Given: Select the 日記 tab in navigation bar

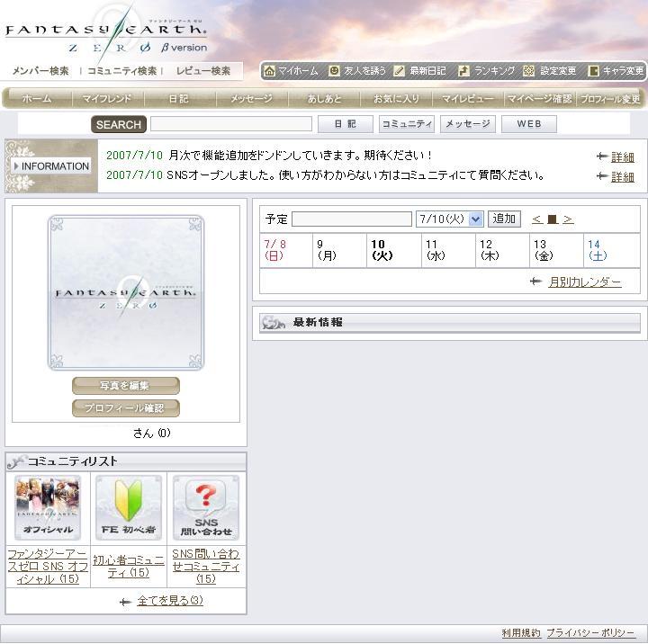Looking at the screenshot, I should pyautogui.click(x=178, y=99).
